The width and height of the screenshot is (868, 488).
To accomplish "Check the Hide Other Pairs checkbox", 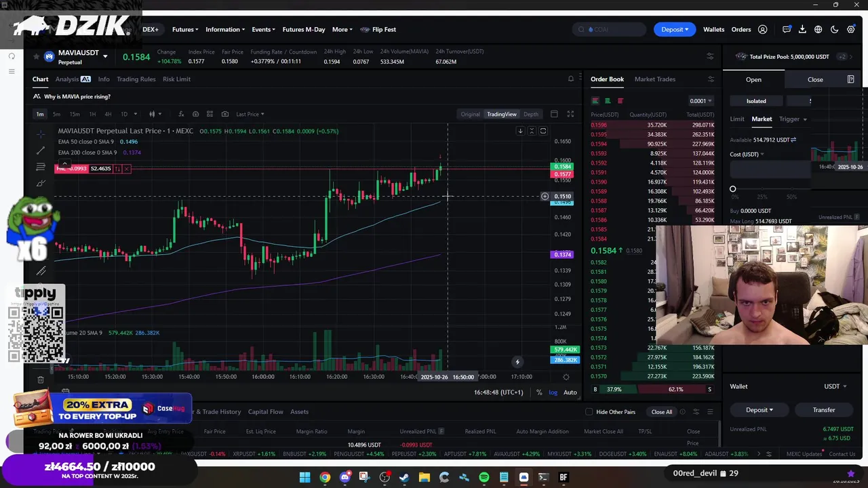I will tap(589, 412).
